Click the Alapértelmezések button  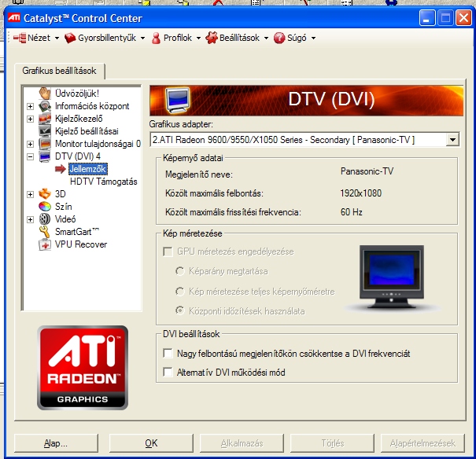[x=422, y=443]
